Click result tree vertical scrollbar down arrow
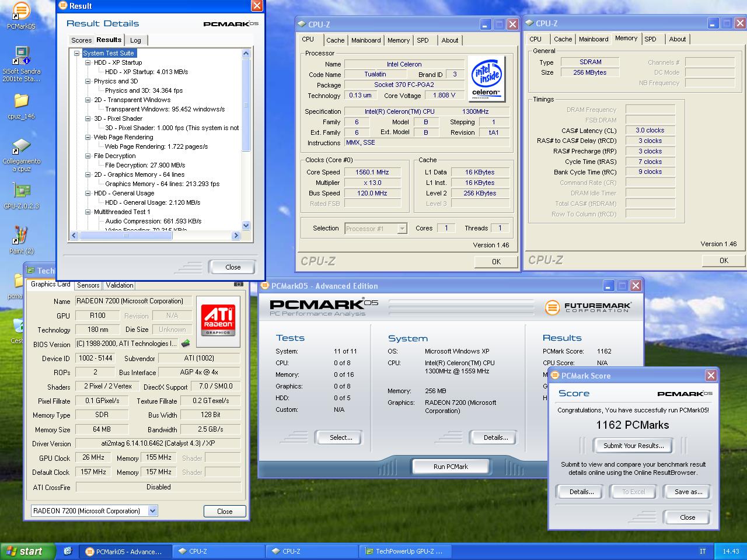This screenshot has width=747, height=560. tap(246, 226)
